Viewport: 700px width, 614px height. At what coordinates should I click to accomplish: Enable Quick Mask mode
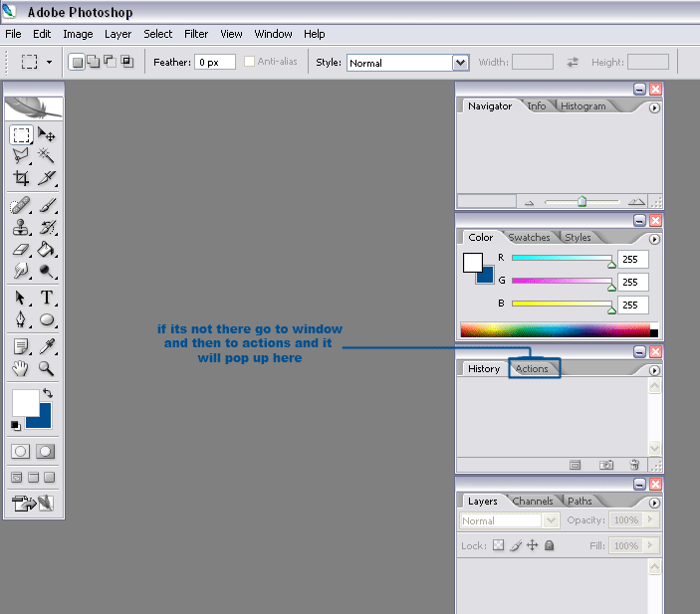pos(45,451)
